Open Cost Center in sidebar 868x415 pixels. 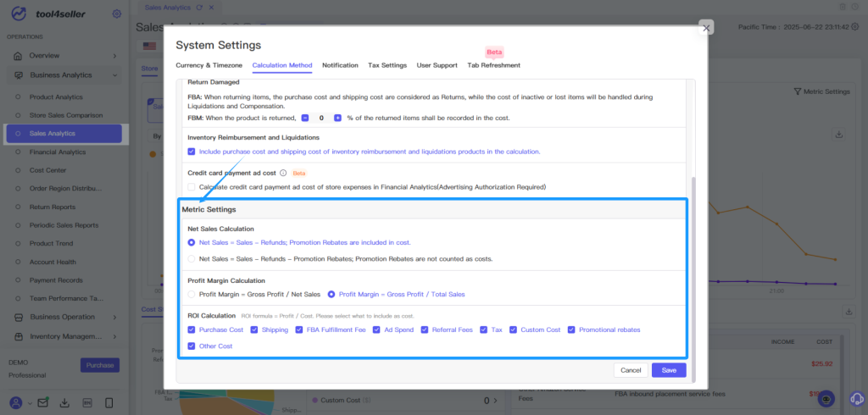tap(47, 170)
